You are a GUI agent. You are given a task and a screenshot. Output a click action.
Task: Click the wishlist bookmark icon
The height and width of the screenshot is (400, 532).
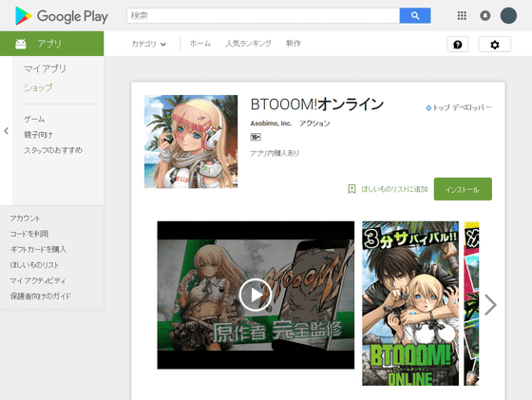click(351, 189)
